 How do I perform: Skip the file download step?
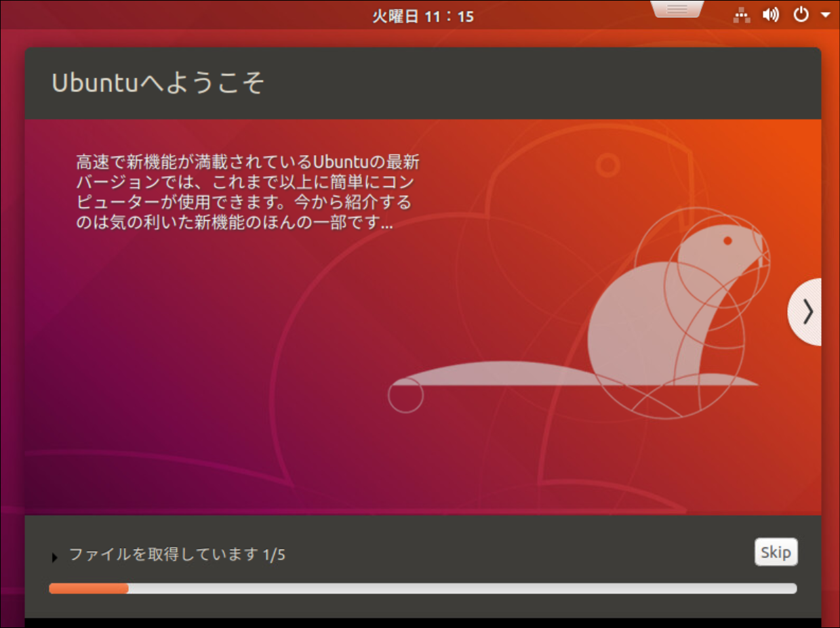[776, 552]
